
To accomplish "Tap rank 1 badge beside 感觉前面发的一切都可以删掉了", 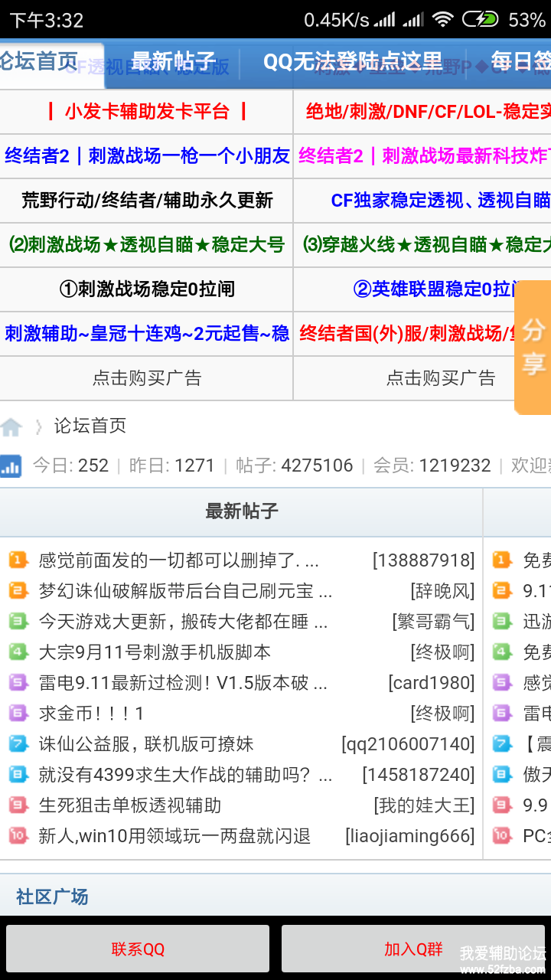I will tap(18, 560).
